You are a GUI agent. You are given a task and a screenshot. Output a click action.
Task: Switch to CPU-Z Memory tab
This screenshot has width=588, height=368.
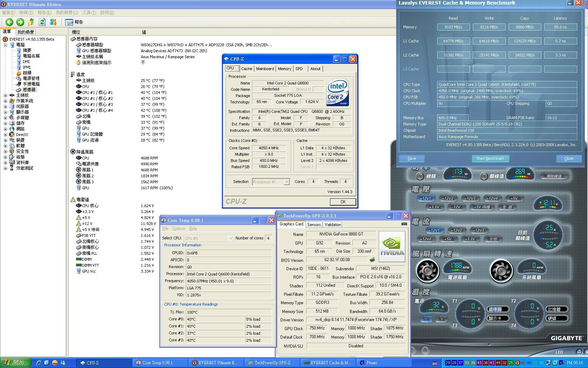[x=285, y=69]
